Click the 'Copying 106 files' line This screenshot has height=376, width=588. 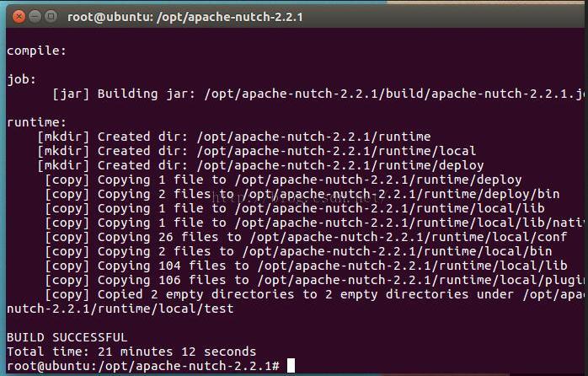click(314, 280)
